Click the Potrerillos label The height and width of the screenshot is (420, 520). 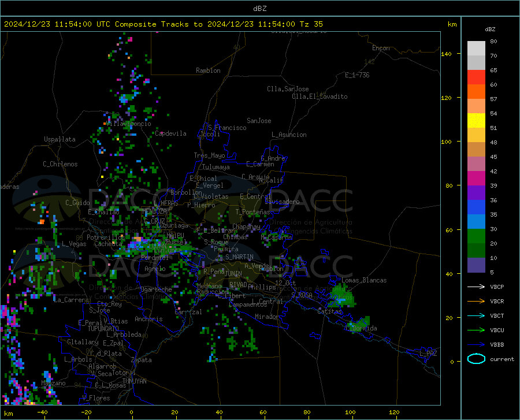pyautogui.click(x=106, y=237)
